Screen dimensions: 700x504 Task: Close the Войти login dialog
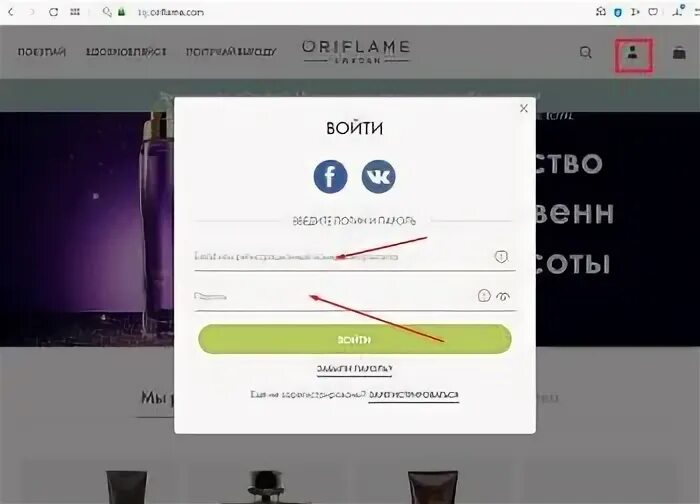(524, 108)
